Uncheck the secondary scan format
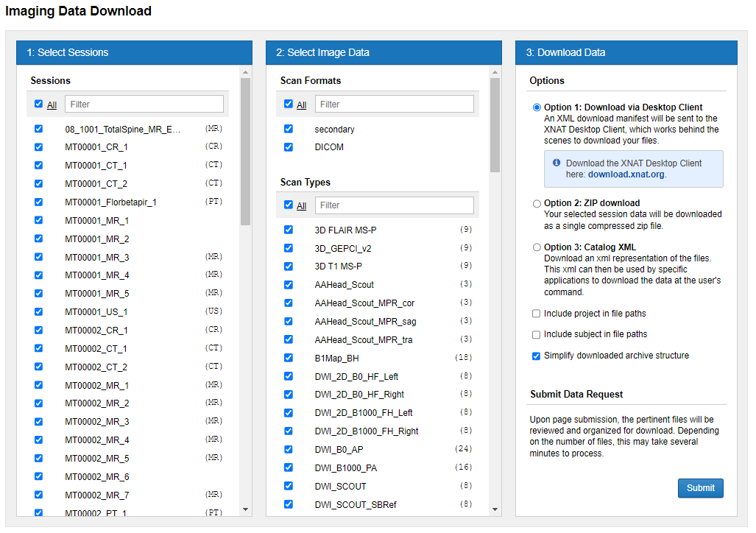756x533 pixels. pyautogui.click(x=288, y=128)
